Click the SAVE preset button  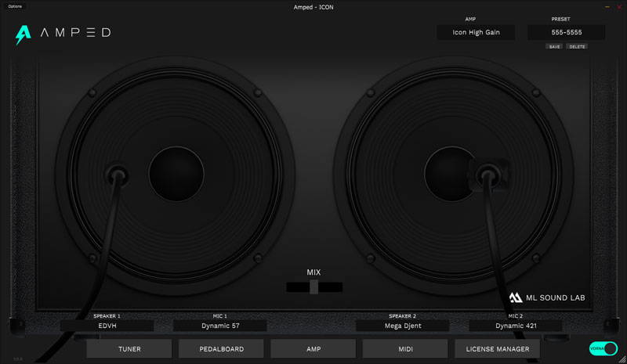[x=554, y=47]
